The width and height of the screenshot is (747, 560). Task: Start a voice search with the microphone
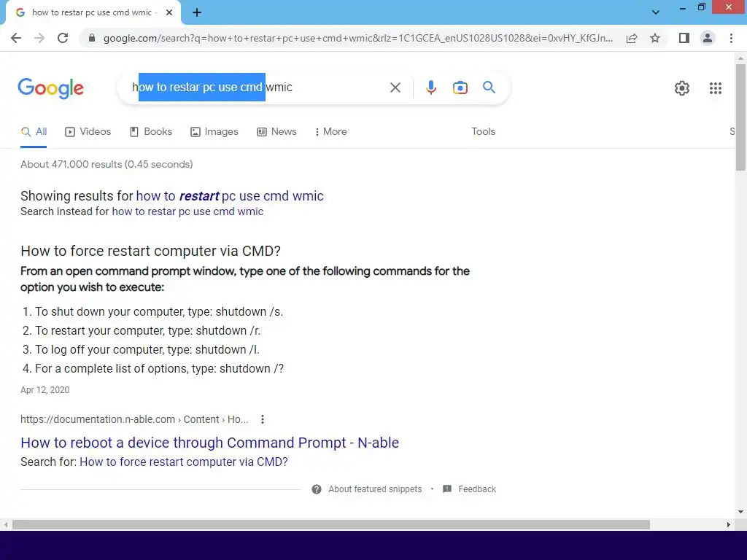[x=430, y=87]
